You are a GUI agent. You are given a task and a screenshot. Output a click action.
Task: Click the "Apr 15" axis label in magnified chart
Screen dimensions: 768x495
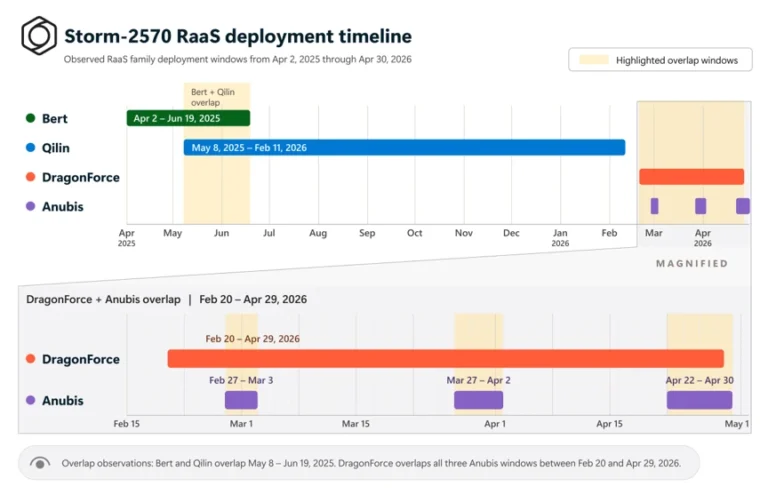(x=609, y=424)
